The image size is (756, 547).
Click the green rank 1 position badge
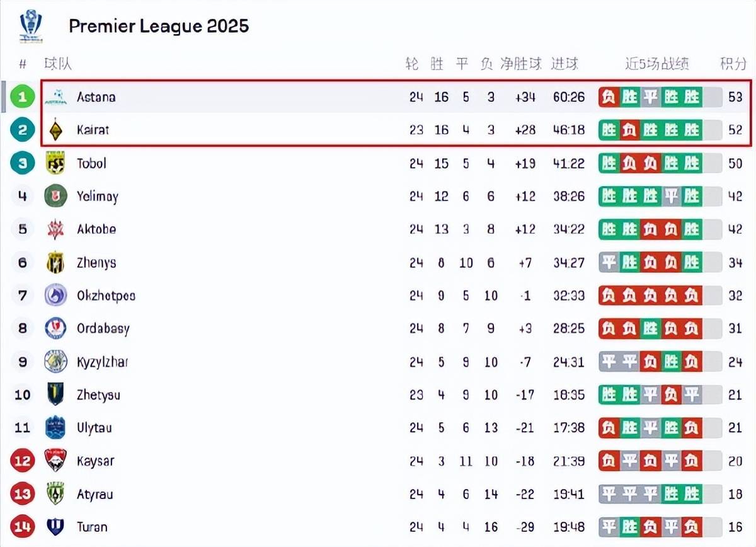tap(23, 97)
